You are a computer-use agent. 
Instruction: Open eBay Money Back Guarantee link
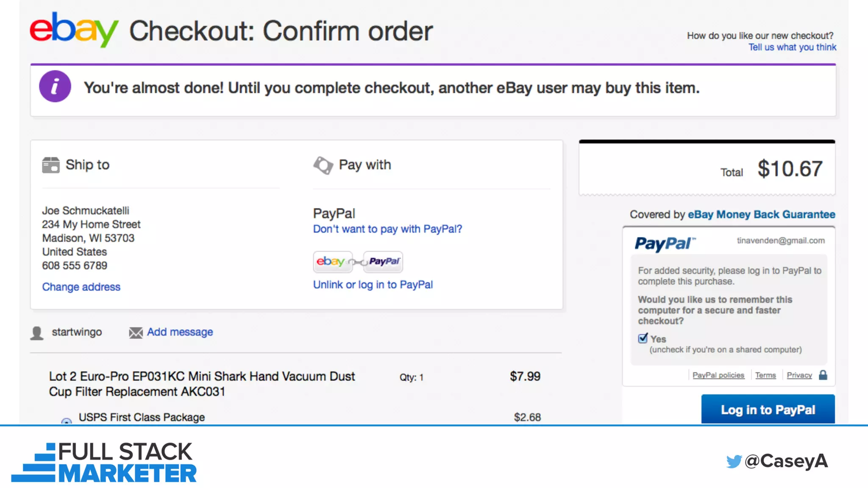tap(761, 214)
